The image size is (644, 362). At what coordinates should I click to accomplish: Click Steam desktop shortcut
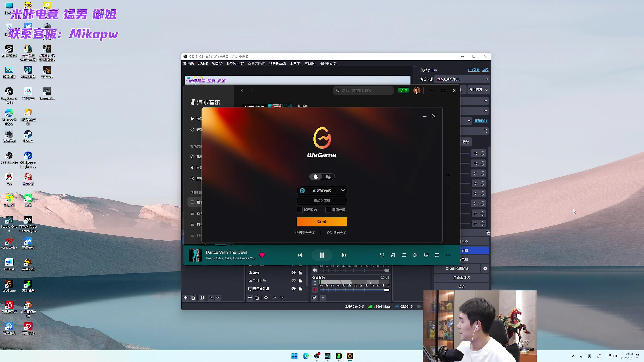click(28, 136)
